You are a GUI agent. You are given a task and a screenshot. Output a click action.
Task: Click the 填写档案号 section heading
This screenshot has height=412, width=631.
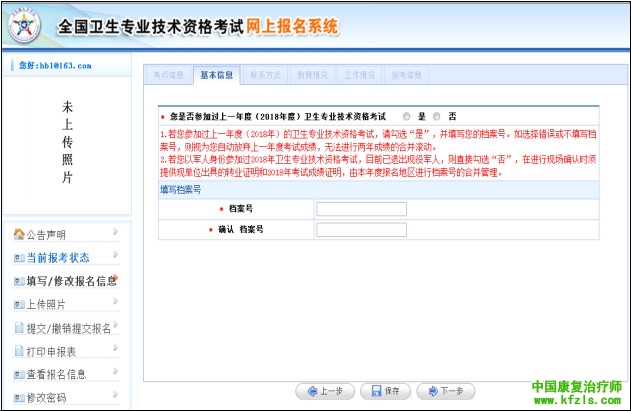tap(180, 190)
